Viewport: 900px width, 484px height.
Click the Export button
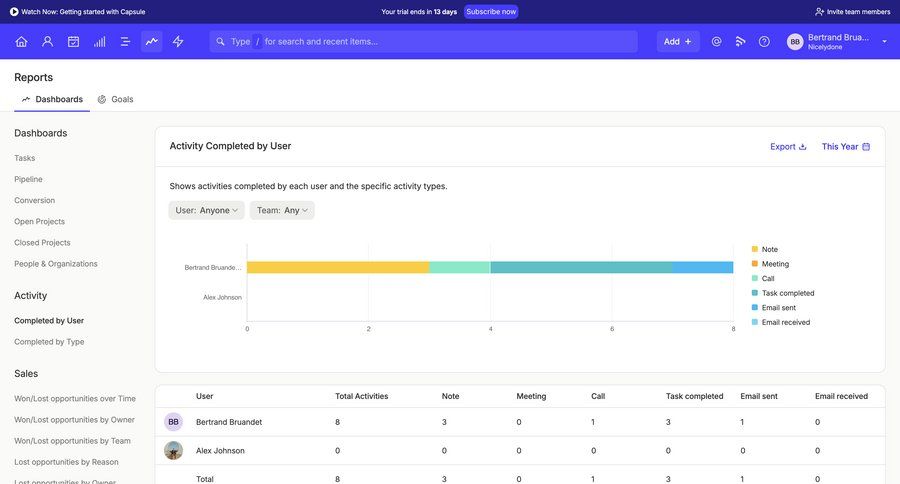(x=788, y=146)
